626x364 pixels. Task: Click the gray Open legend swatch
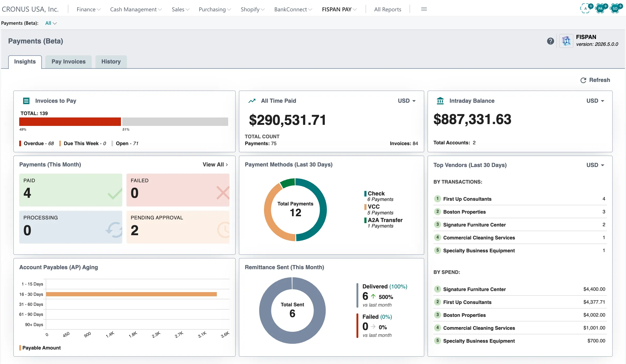point(112,144)
